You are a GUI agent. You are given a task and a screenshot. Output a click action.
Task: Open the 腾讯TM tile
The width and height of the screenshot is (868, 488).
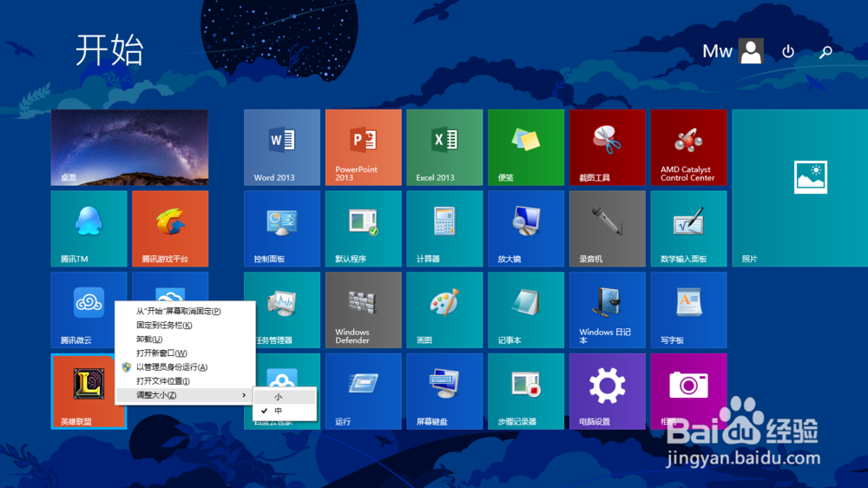click(89, 228)
